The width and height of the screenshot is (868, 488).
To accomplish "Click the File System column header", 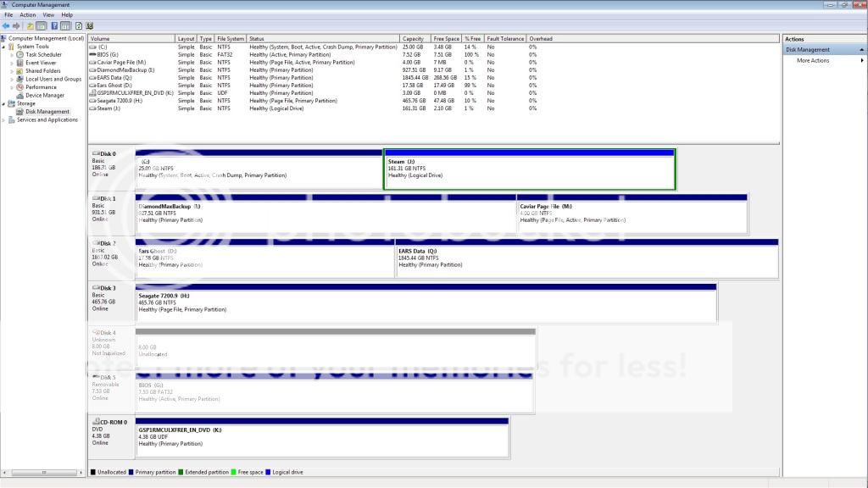I will tap(230, 39).
